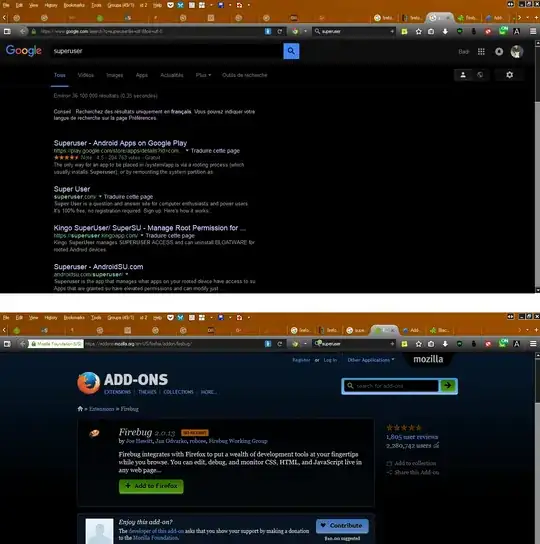Image resolution: width=540 pixels, height=544 pixels.
Task: Open Bookmarks menu in top window
Action: (74, 5)
